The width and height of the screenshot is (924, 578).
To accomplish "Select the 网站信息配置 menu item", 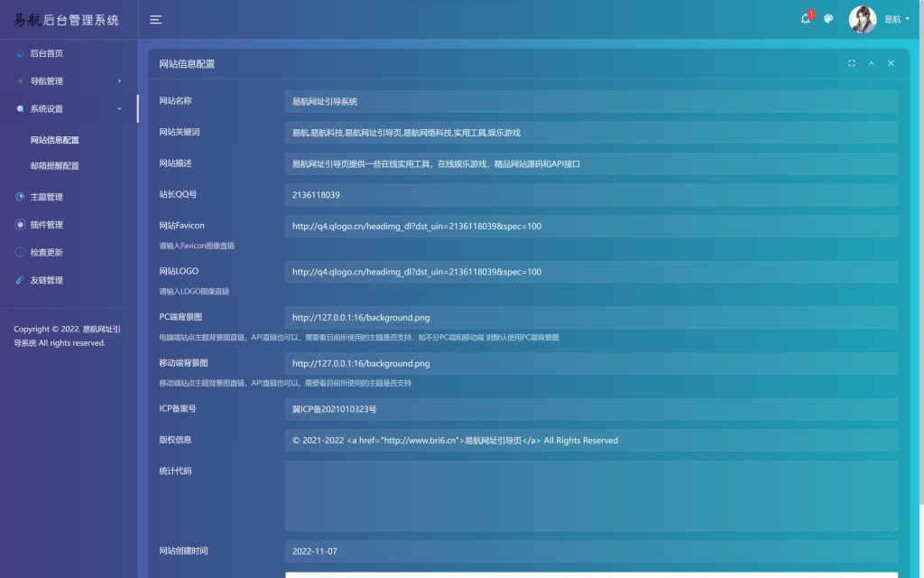I will point(54,140).
